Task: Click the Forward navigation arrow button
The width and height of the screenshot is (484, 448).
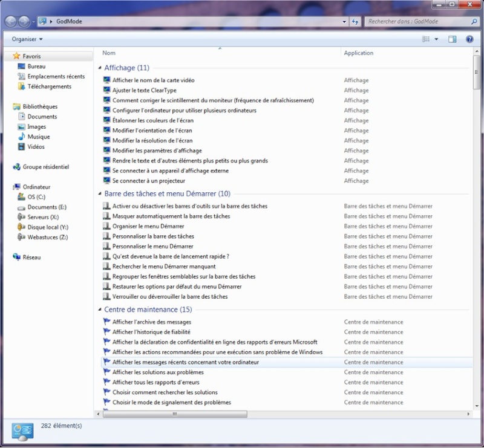Action: click(24, 22)
